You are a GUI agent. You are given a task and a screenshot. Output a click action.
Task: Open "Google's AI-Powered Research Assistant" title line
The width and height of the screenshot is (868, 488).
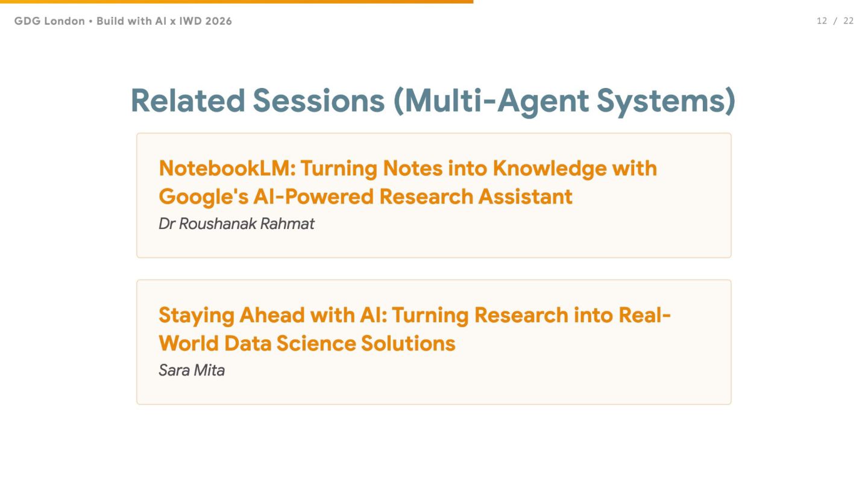click(x=365, y=196)
